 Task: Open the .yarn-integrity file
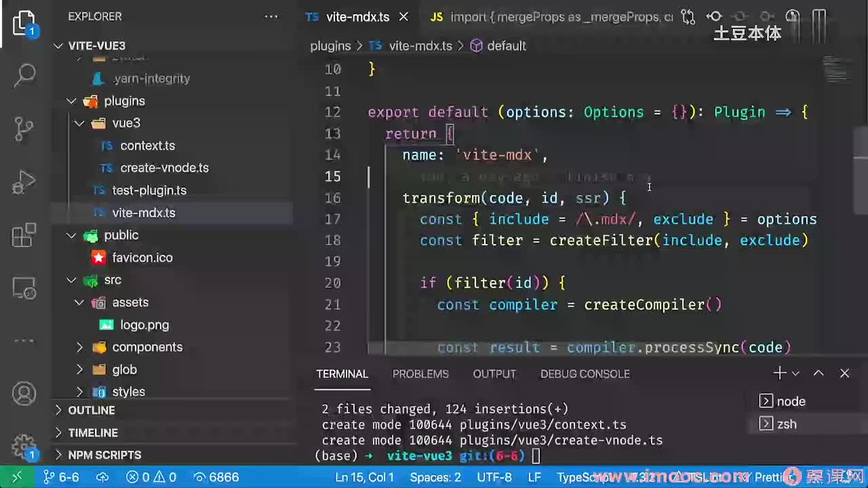151,79
